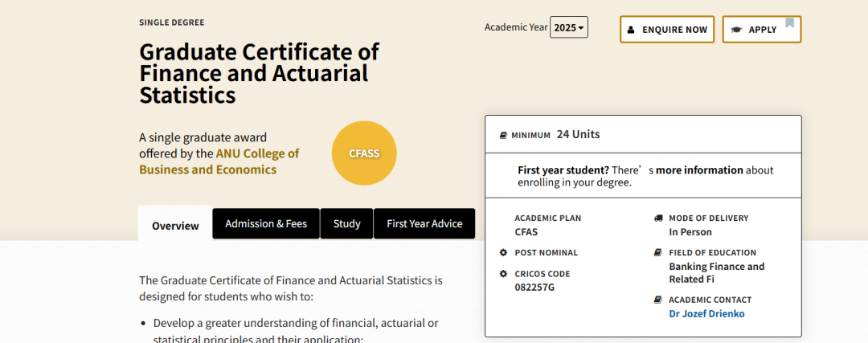Screen dimensions: 868x343
Task: Click the Apply button
Action: (761, 30)
